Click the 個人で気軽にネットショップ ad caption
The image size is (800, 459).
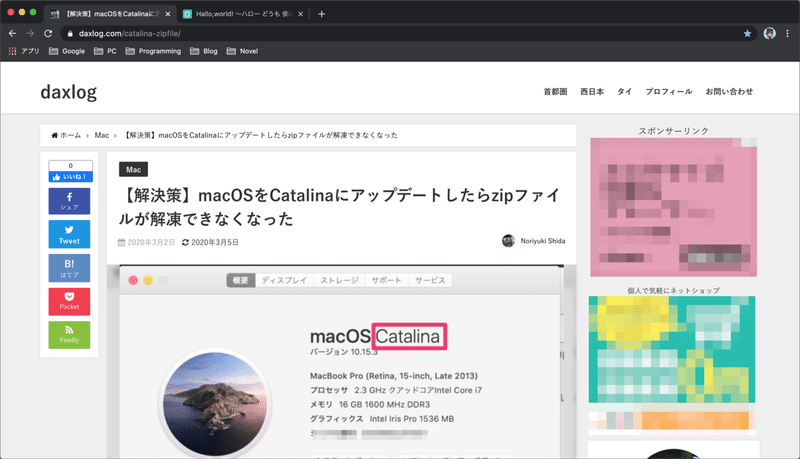pyautogui.click(x=673, y=290)
